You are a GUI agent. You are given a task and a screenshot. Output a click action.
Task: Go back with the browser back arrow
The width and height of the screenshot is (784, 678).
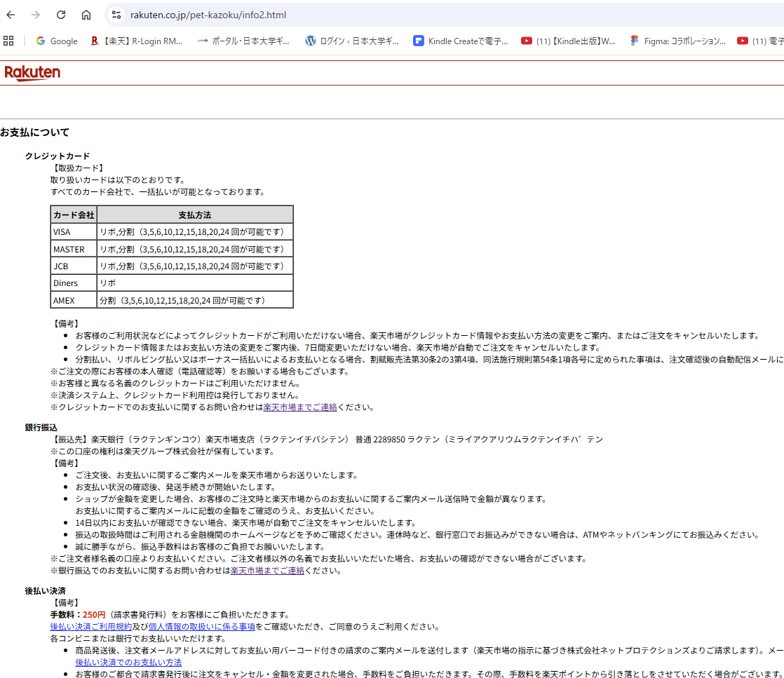pos(11,15)
